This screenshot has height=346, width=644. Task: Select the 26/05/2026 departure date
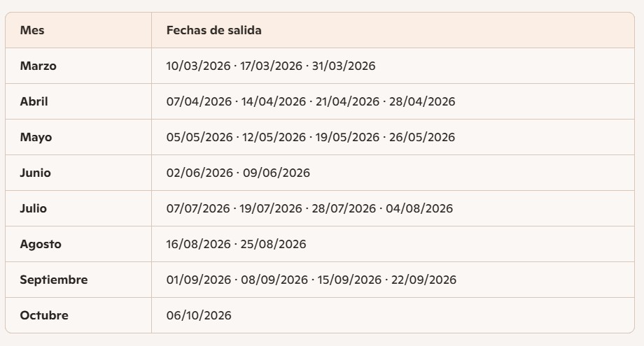(x=423, y=137)
